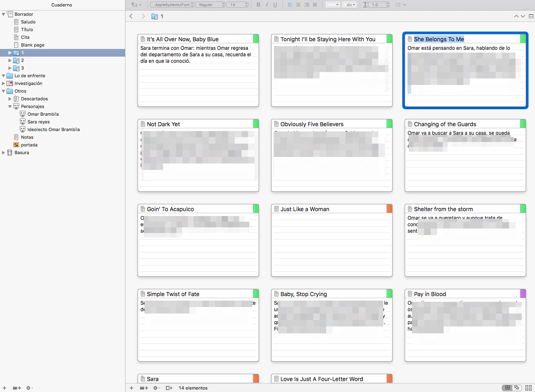Add new card in corkboard footer
Image resolution: width=535 pixels, height=392 pixels.
coord(132,388)
